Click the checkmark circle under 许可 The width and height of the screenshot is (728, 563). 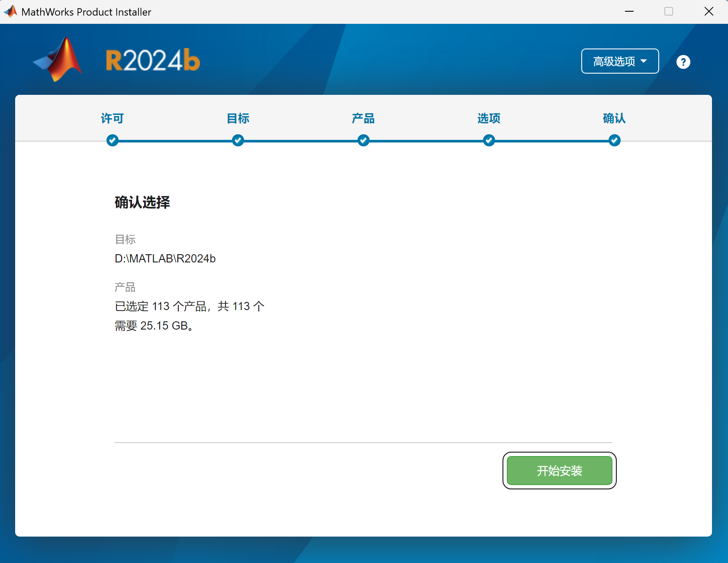[x=113, y=140]
